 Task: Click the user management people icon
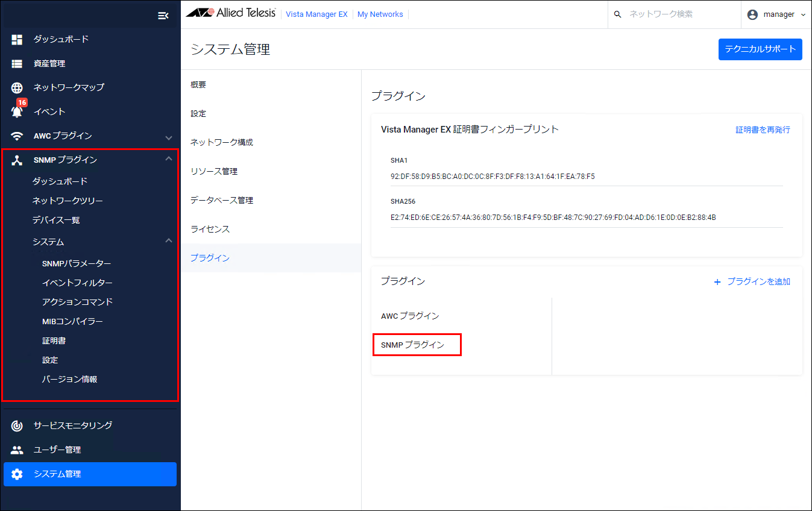(17, 450)
